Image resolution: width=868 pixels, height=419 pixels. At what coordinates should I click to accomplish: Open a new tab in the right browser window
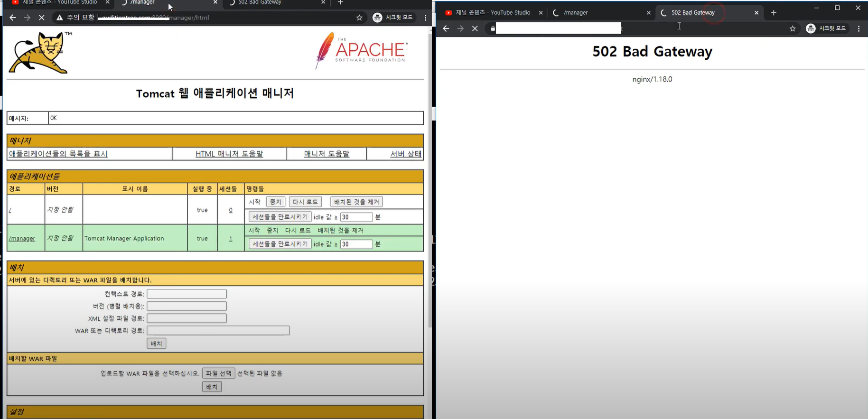tap(774, 13)
